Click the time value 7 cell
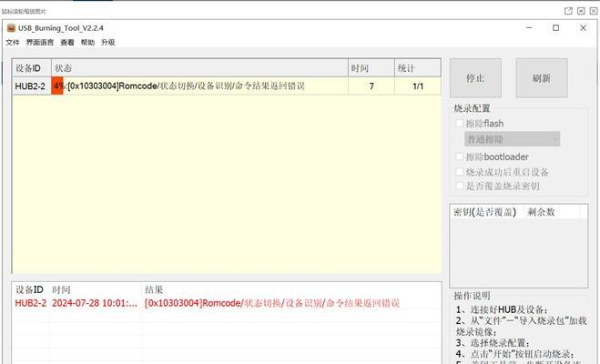This screenshot has width=600, height=364. point(371,86)
